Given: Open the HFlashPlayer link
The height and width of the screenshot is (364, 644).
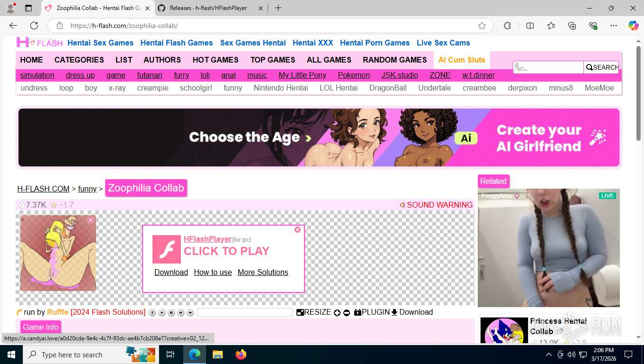Looking at the screenshot, I should tap(207, 239).
